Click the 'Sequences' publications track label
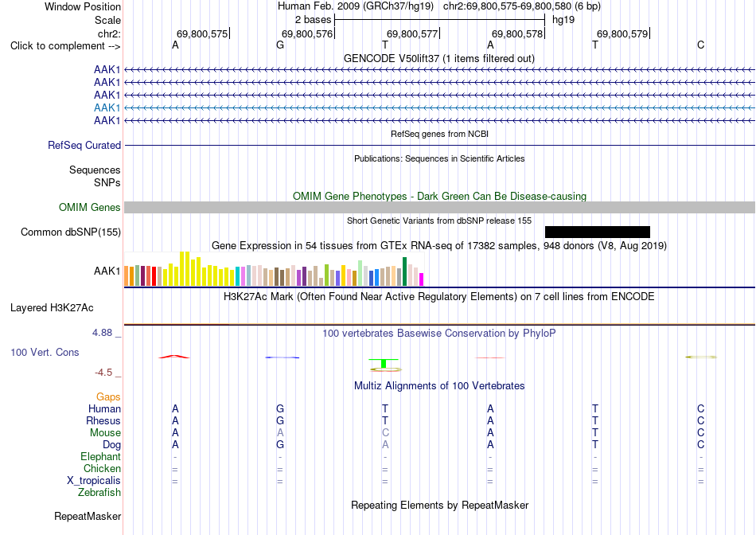Screen dimensions: 756x535 point(95,170)
